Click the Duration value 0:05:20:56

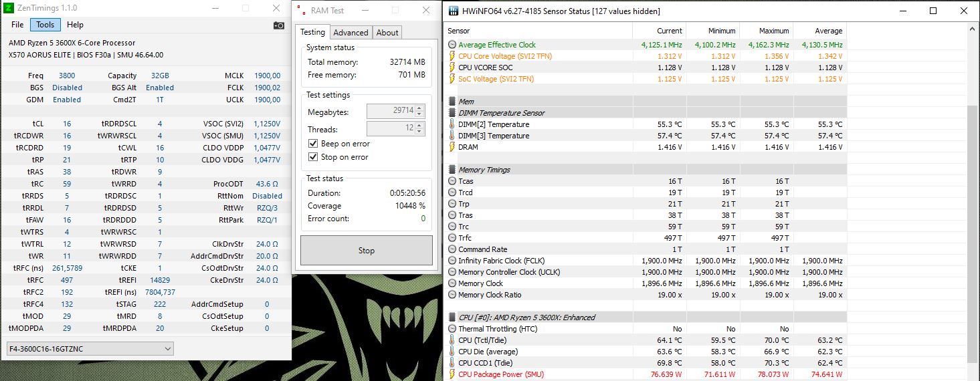[x=407, y=193]
